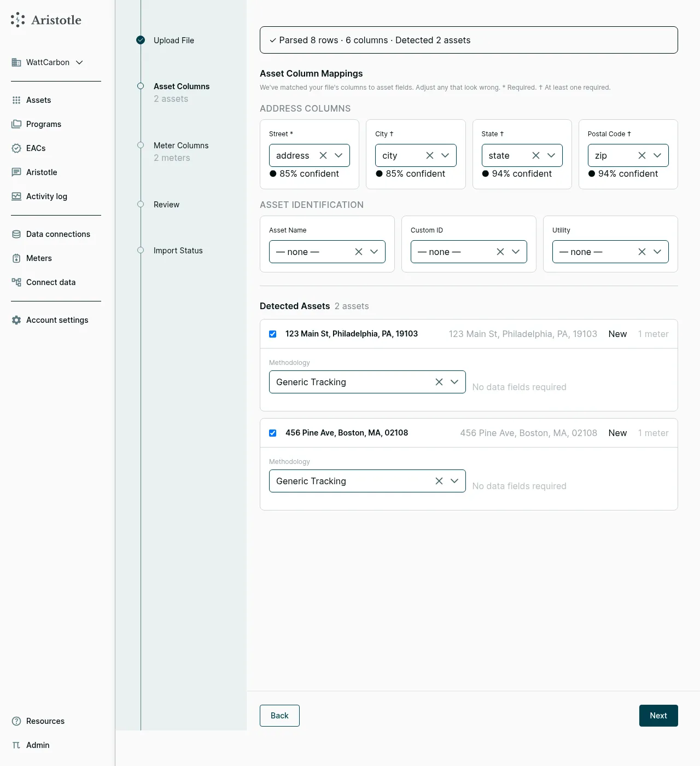This screenshot has height=766, width=700.
Task: Click the Connect data icon
Action: point(16,282)
